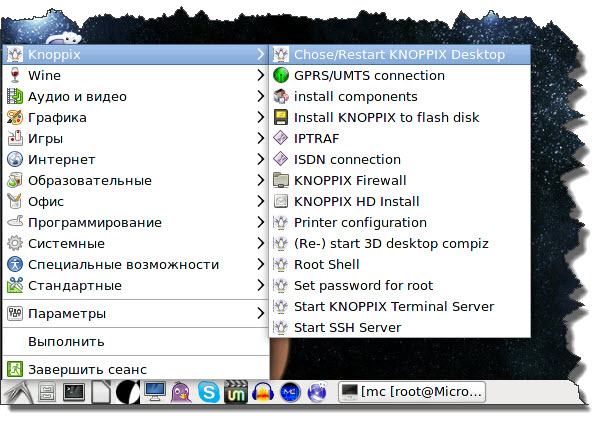Screen dimensions: 607x421
Task: Open the Knoppix menu category
Action: click(135, 55)
